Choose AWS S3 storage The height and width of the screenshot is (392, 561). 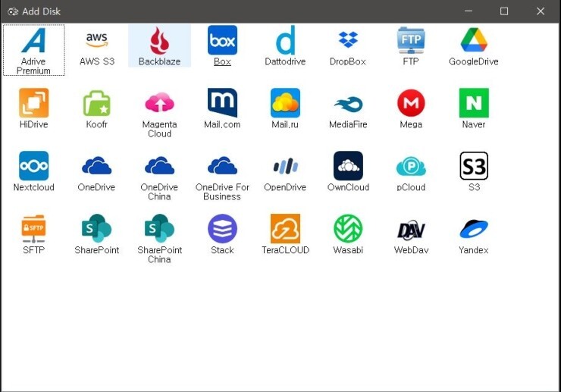coord(96,40)
